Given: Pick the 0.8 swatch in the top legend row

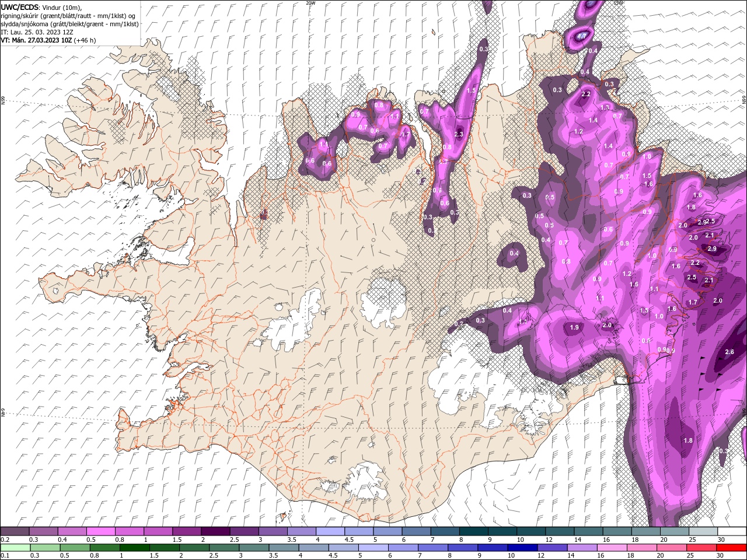Looking at the screenshot, I should click(130, 531).
